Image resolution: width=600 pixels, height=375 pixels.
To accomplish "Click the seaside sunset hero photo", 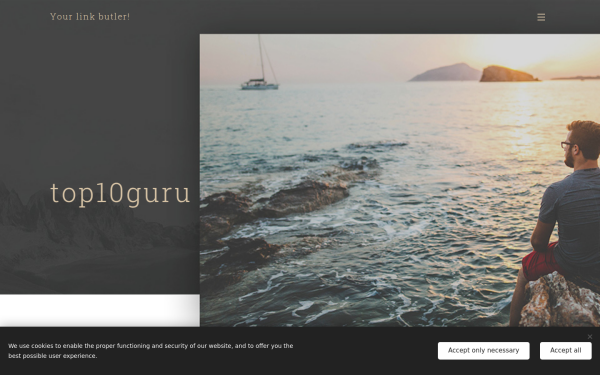I will coord(400,180).
